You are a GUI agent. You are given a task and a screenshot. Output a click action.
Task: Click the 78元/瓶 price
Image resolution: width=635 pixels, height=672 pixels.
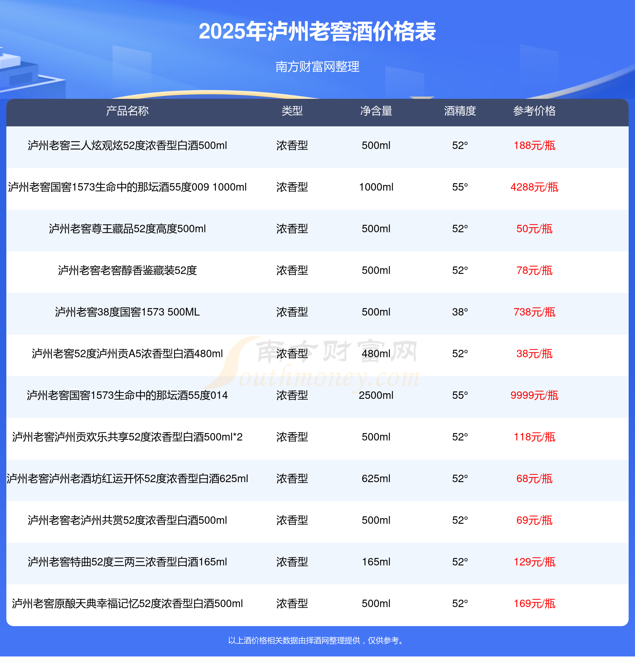(x=534, y=270)
